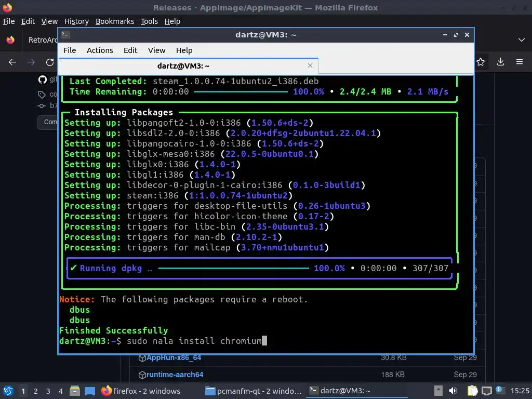532x399 pixels.
Task: Open Firefox History menu
Action: coord(77,21)
